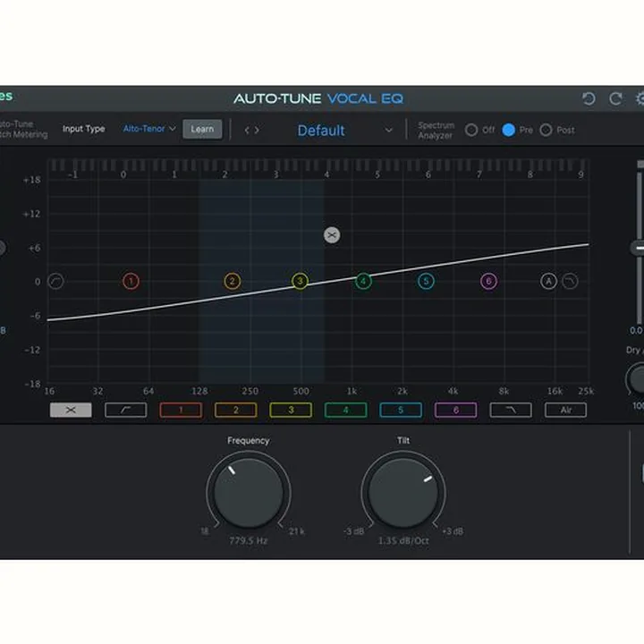Select the tilt node on the EQ graph

coord(332,235)
